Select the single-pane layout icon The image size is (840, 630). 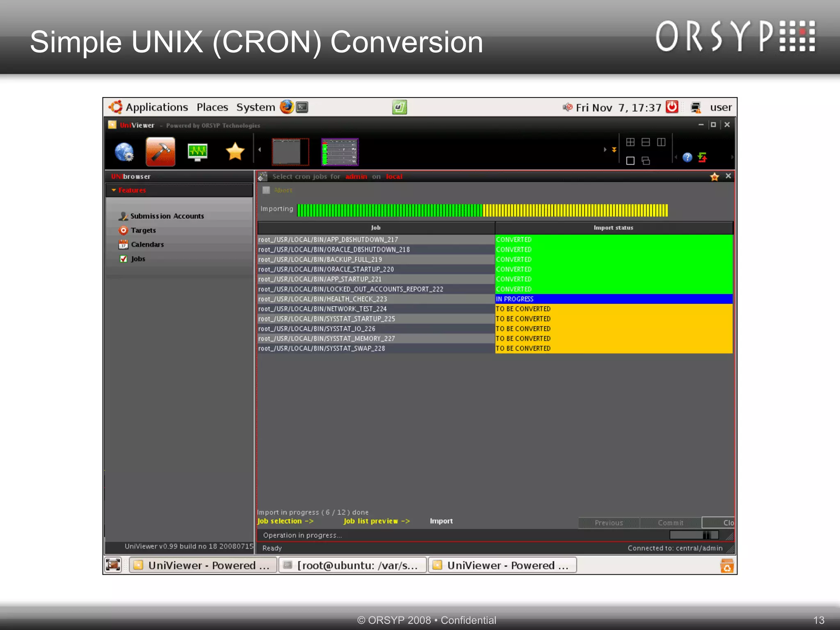[x=630, y=161]
